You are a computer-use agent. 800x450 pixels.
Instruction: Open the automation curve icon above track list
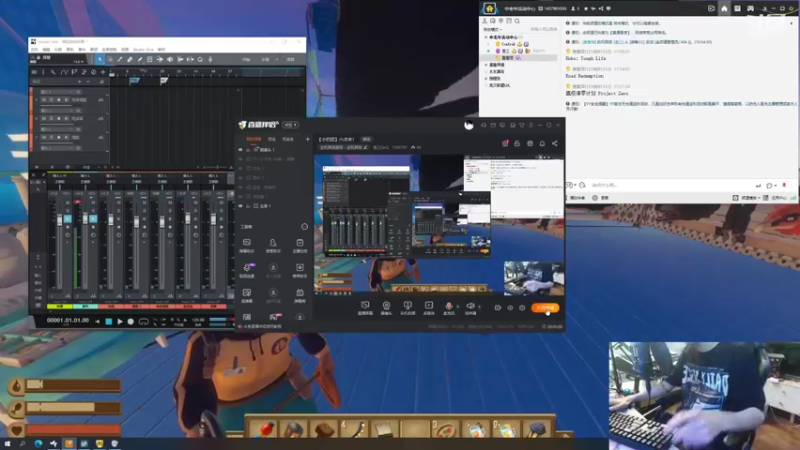64,72
